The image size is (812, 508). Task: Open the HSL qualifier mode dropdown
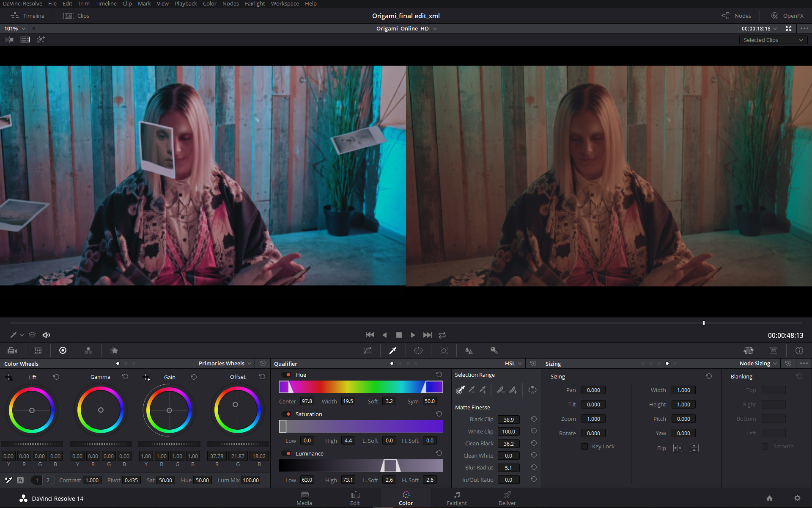point(513,364)
